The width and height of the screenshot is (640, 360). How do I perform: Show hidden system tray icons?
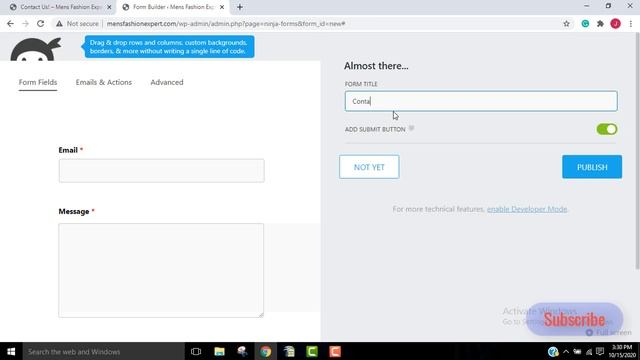(566, 351)
